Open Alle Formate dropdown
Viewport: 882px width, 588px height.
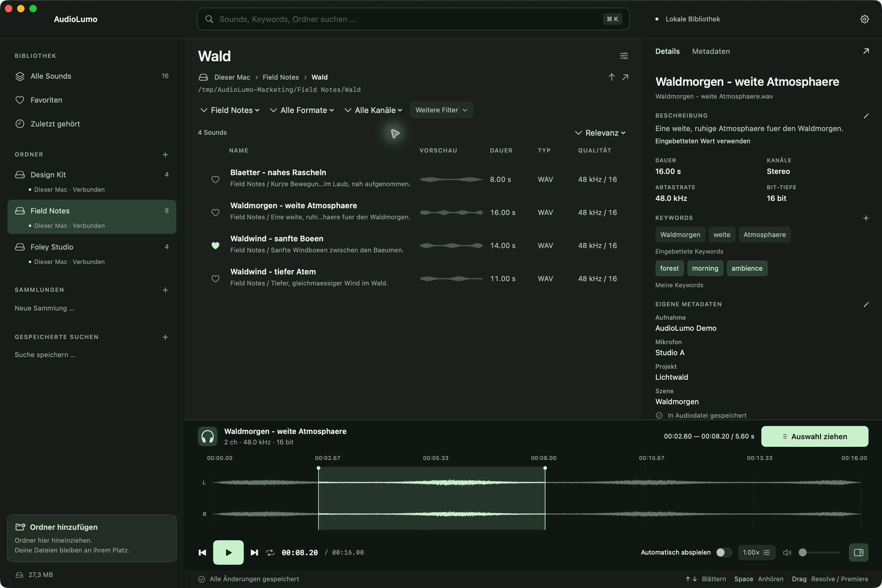pos(302,110)
